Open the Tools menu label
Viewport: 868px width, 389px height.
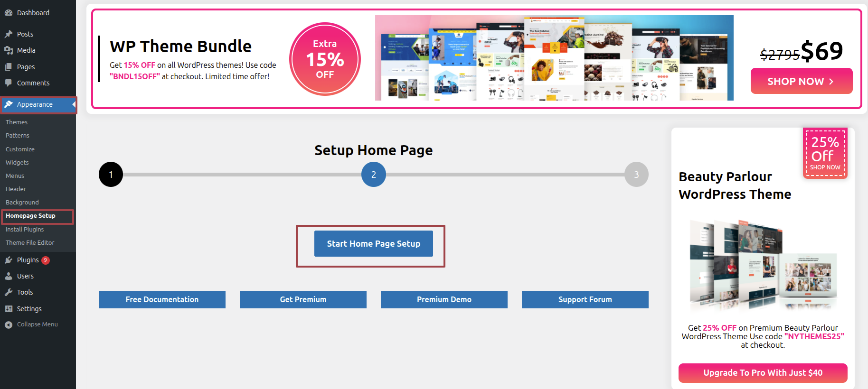click(25, 292)
